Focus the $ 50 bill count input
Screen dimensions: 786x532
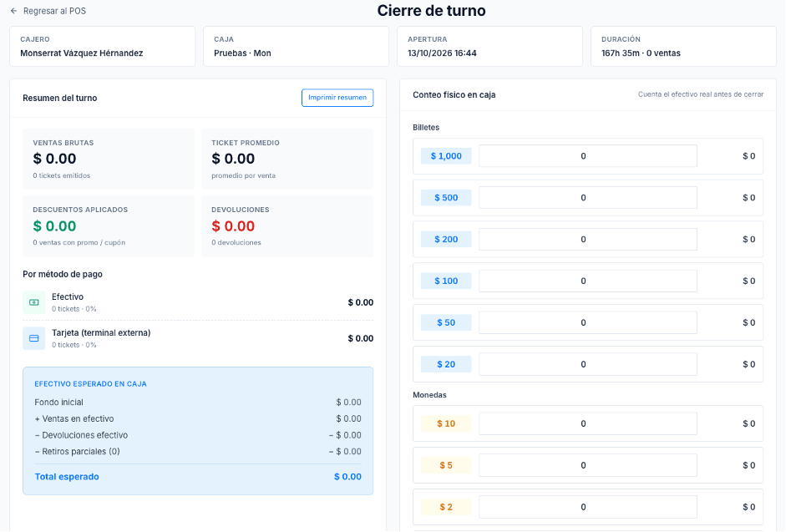(587, 322)
